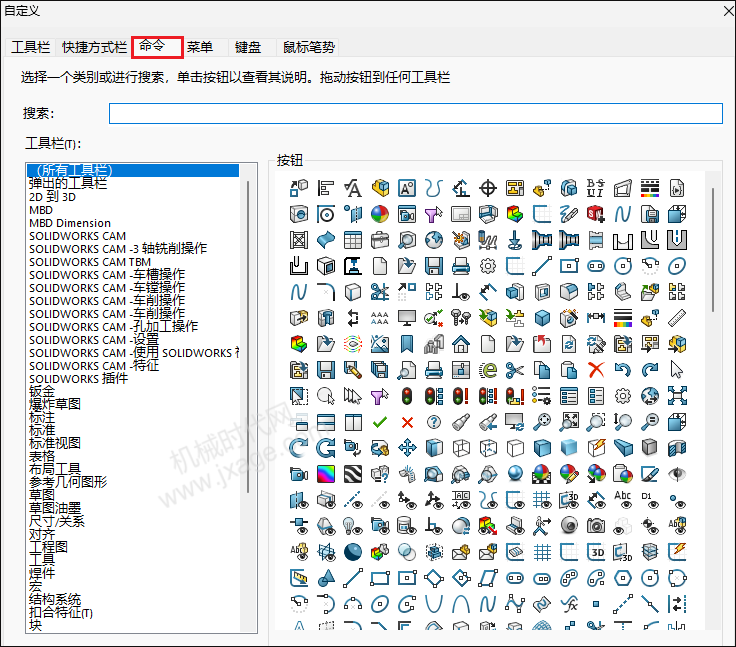Click the Zebra Stripes icon
736x647 pixels.
(353, 474)
